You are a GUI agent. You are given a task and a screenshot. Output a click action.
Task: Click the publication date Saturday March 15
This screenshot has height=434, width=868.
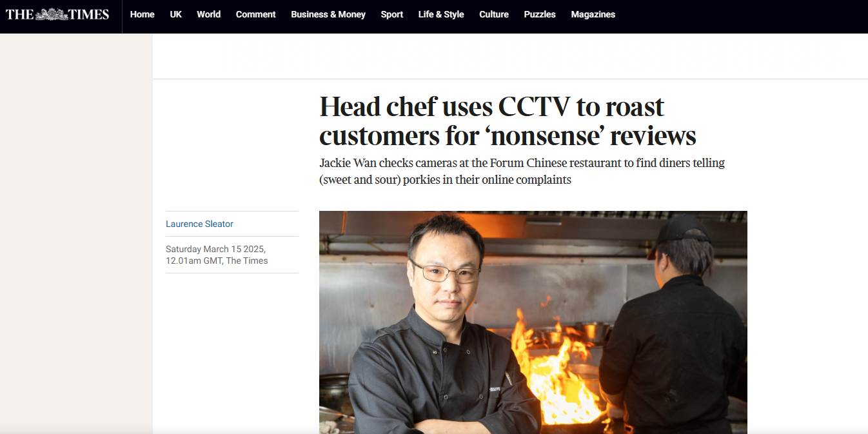[216, 255]
